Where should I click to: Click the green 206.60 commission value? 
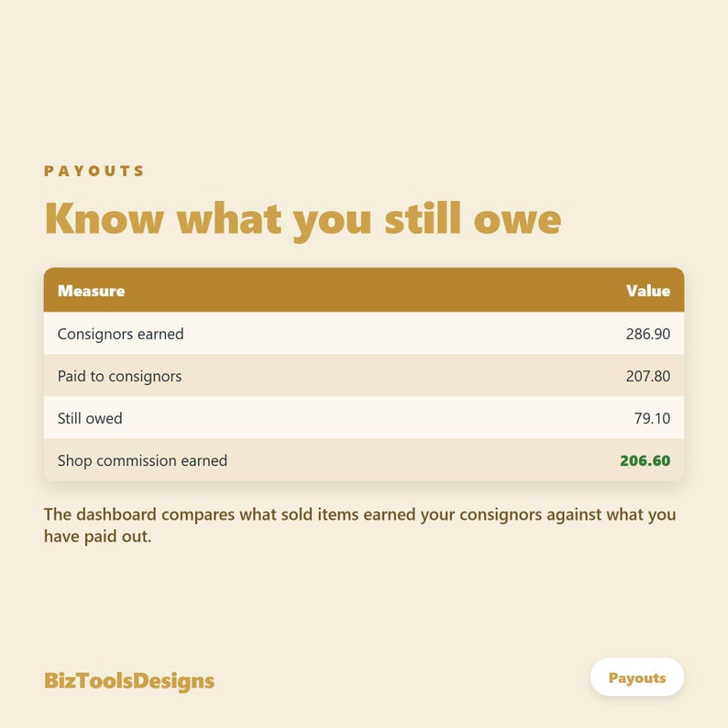tap(645, 460)
